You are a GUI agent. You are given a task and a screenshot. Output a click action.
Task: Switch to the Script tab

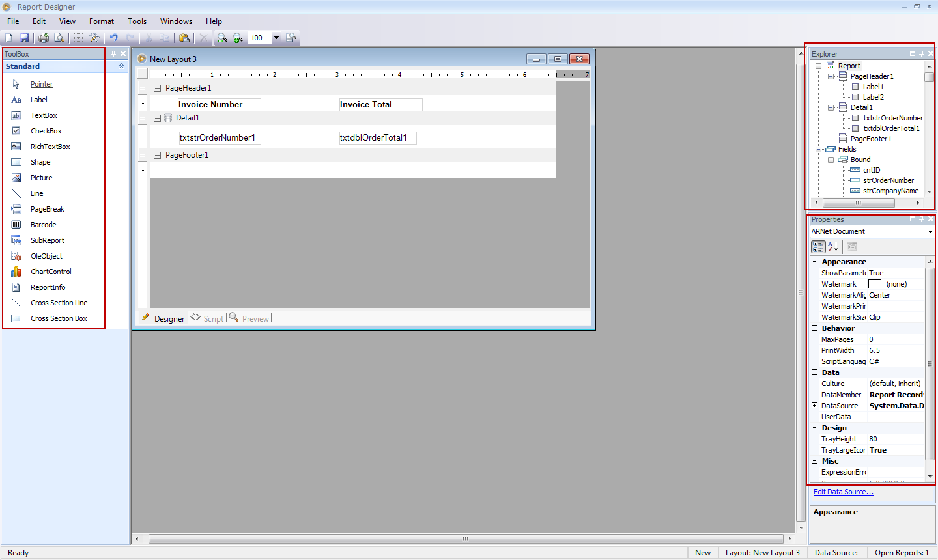click(208, 318)
